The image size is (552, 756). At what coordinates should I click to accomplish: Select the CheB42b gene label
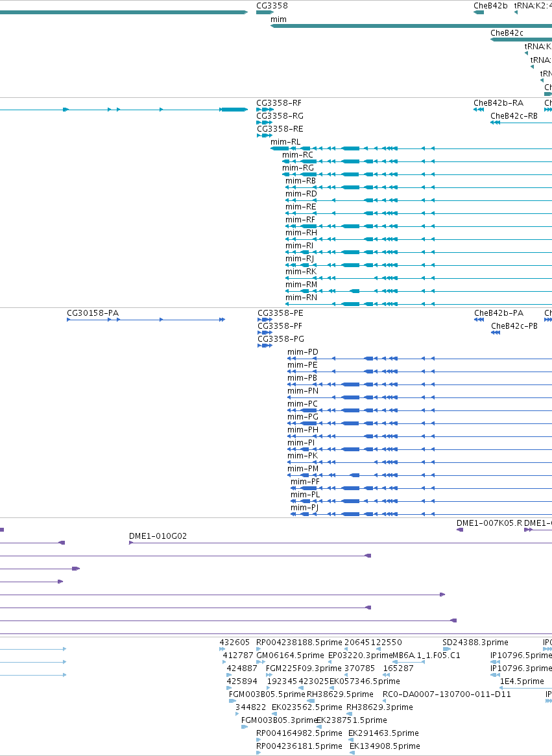coord(490,6)
